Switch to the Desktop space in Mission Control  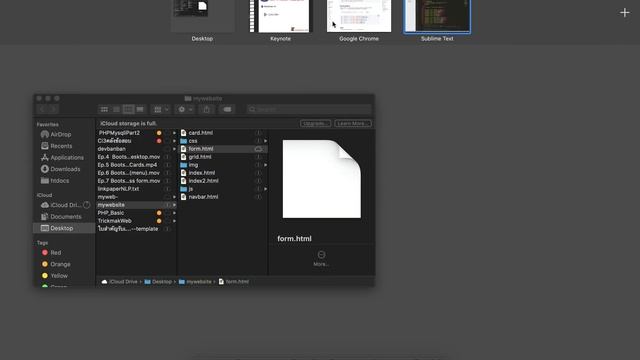[x=202, y=20]
